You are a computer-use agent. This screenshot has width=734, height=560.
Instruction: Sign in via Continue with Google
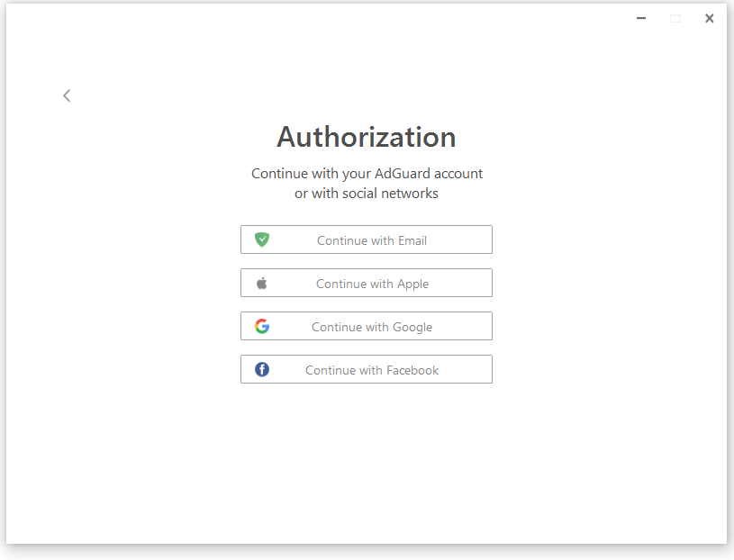click(367, 326)
